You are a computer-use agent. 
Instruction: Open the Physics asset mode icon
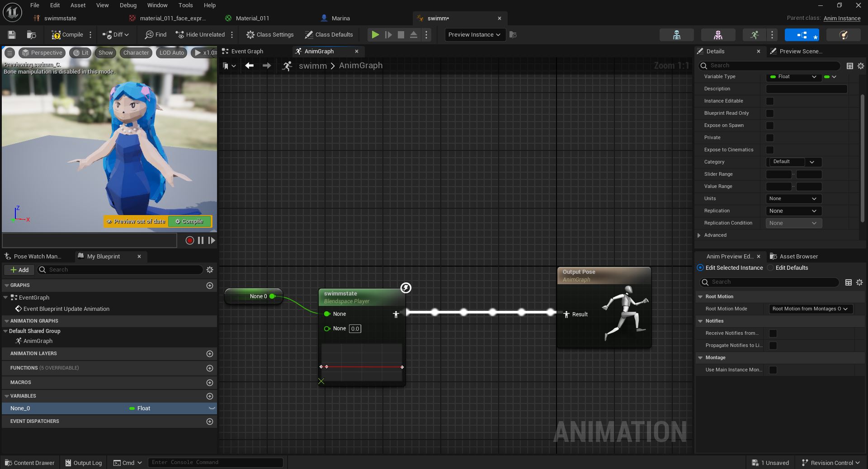843,35
